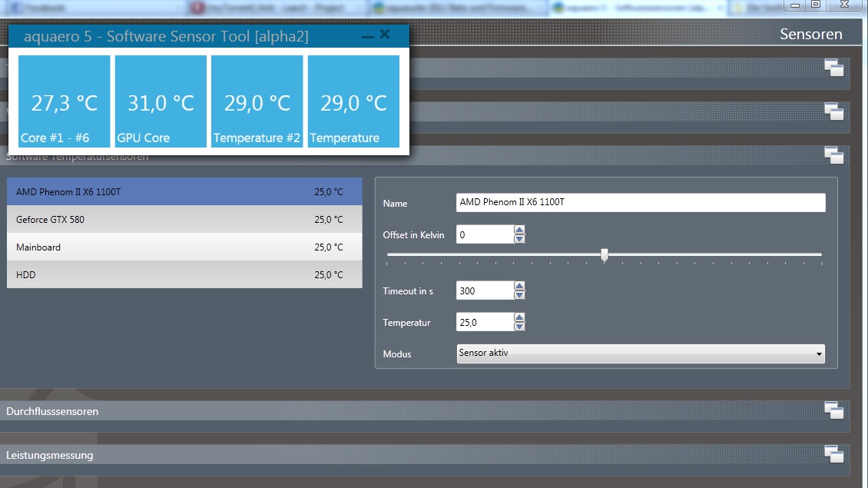Screen dimensions: 868x488
Task: Click the window icon on Software Temperatursensoren header
Action: click(833, 155)
